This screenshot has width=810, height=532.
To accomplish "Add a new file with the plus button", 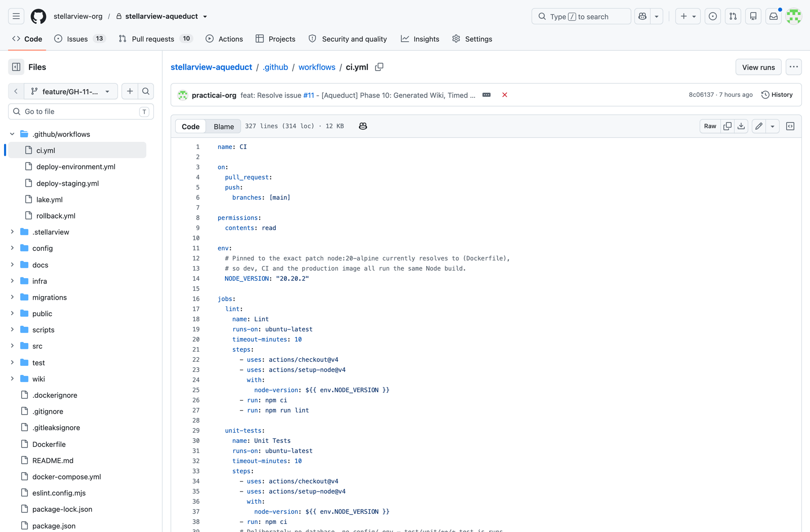I will point(130,91).
